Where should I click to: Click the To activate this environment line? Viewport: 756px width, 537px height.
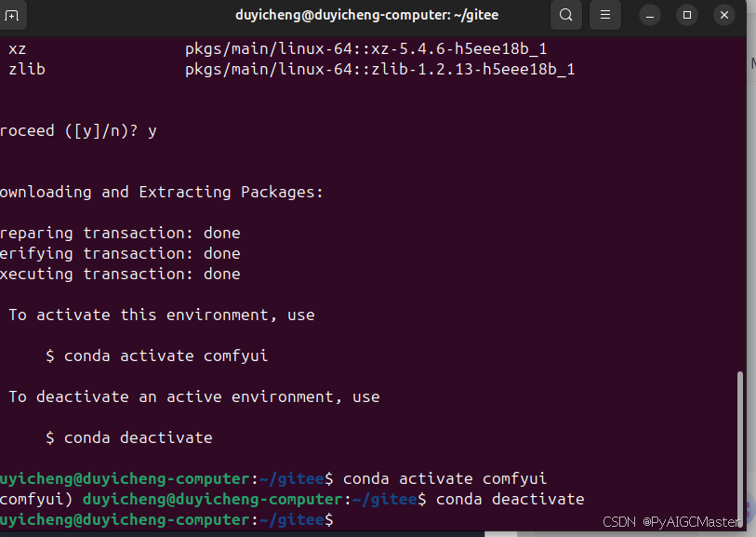pyautogui.click(x=162, y=315)
